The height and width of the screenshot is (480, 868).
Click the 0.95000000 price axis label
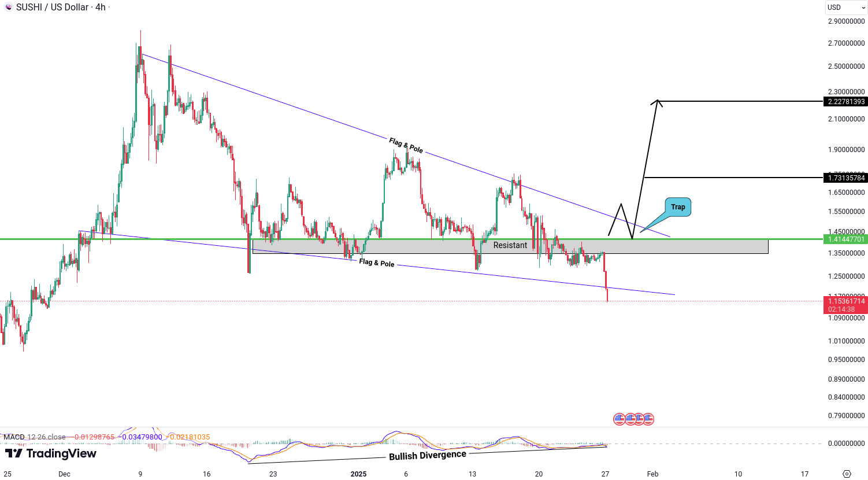pos(846,360)
